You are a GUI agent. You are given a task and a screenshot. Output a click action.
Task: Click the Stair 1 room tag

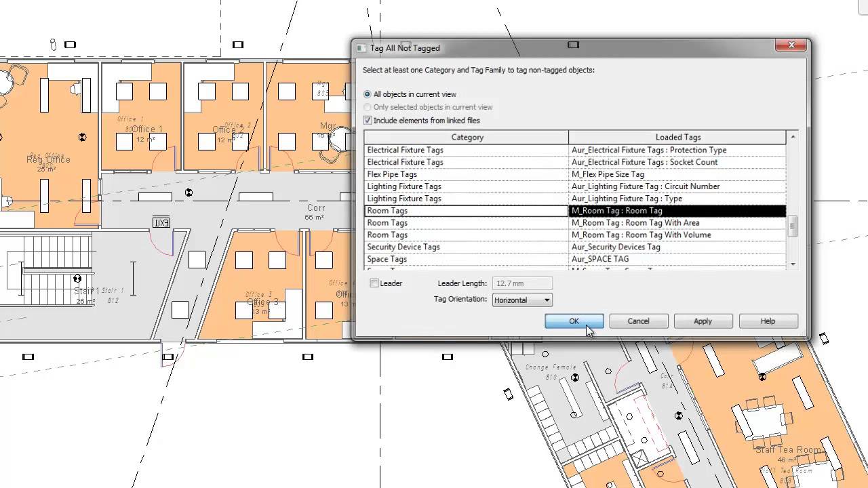click(86, 296)
